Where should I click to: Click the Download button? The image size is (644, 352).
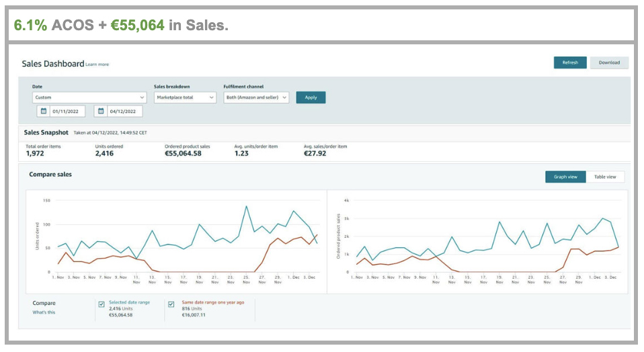[x=609, y=62]
